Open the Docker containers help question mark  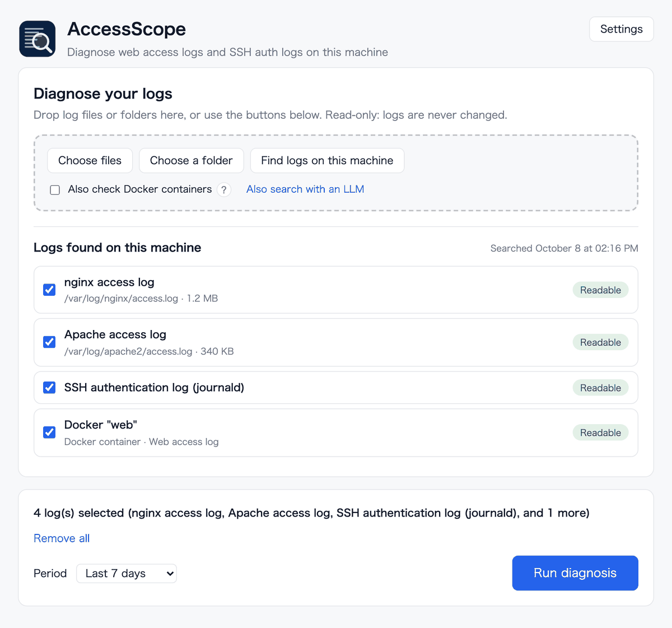224,190
